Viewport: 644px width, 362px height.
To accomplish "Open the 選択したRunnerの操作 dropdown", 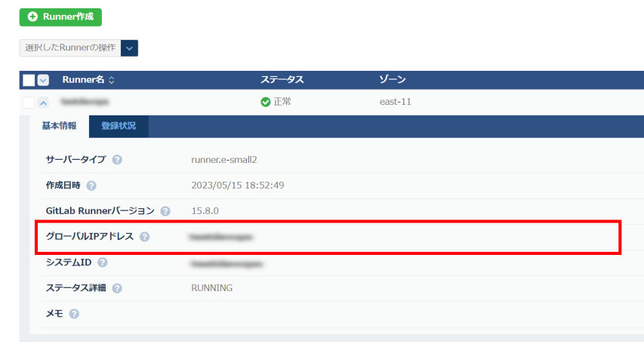I will pos(129,48).
